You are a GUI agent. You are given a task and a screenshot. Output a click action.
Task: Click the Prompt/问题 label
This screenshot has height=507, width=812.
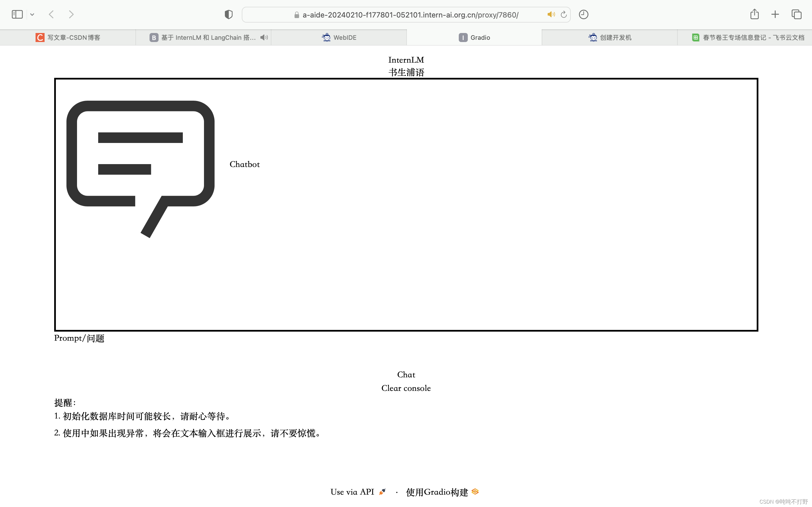(79, 338)
